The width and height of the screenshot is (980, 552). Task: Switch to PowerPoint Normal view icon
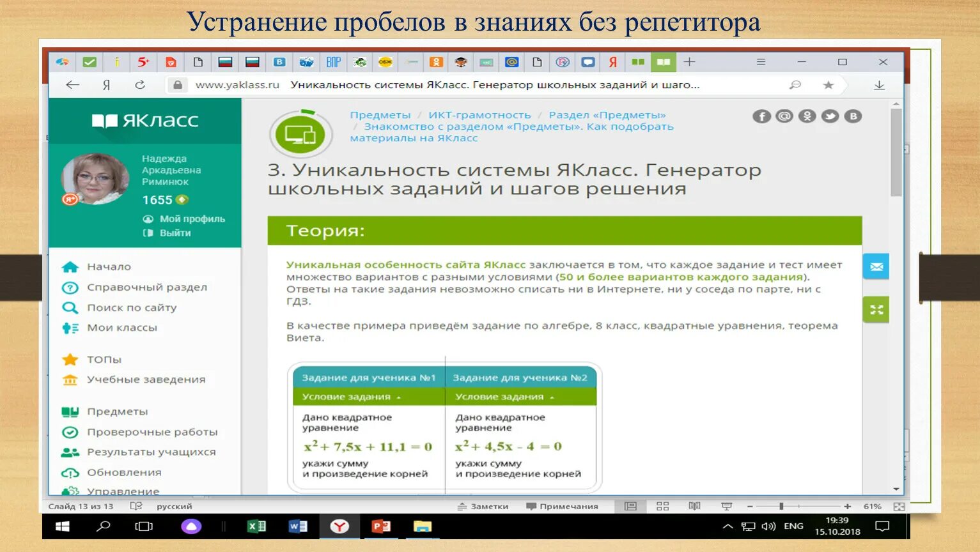(630, 507)
